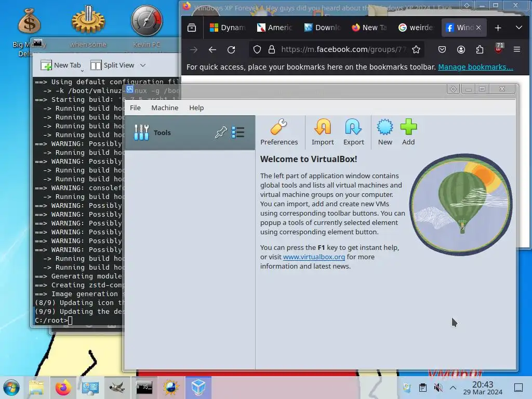Bookmark this page with the star icon

pyautogui.click(x=416, y=49)
